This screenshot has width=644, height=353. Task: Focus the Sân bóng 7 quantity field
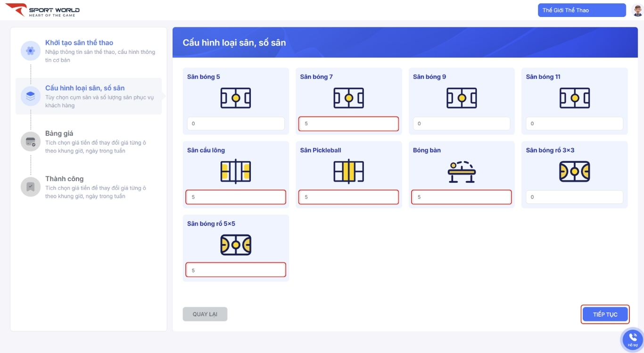pyautogui.click(x=348, y=124)
